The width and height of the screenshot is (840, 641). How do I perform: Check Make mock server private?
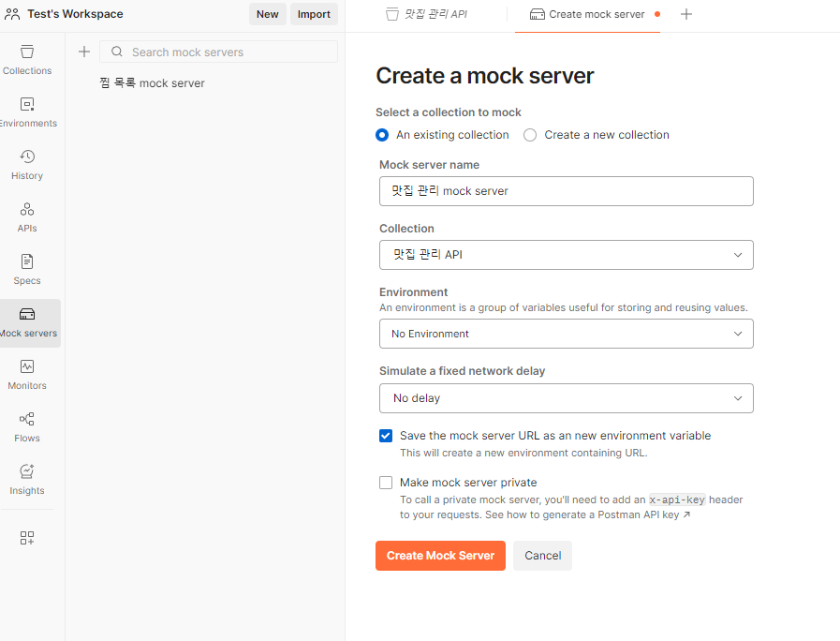386,483
